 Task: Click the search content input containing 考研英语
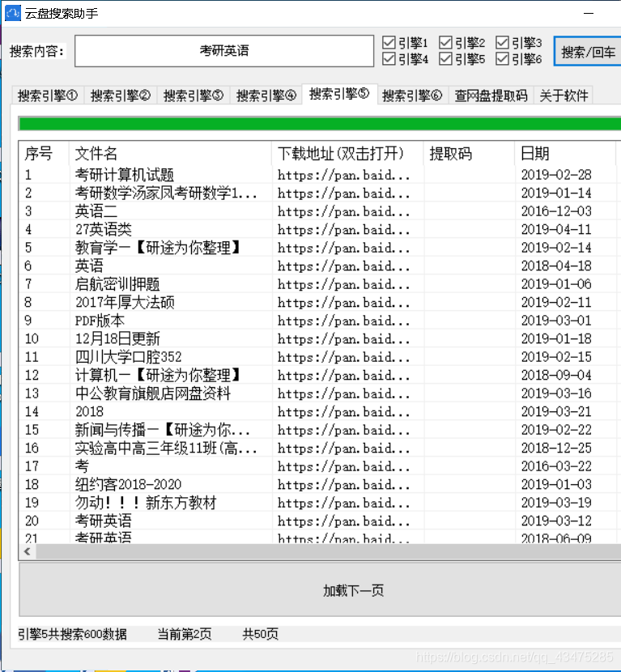click(x=224, y=51)
